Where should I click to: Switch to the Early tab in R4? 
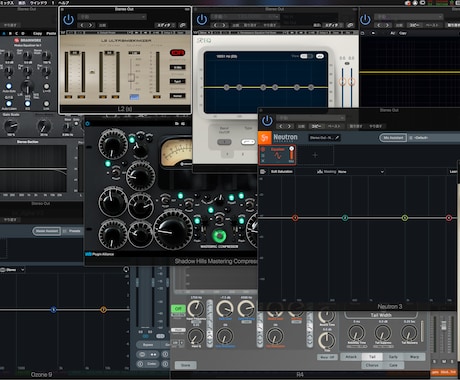[393, 357]
